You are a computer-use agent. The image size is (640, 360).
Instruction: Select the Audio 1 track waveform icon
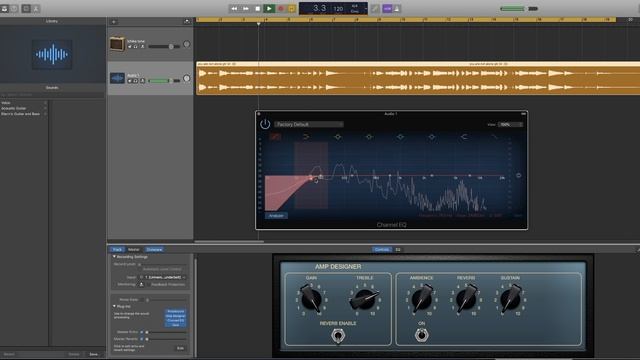pyautogui.click(x=117, y=78)
